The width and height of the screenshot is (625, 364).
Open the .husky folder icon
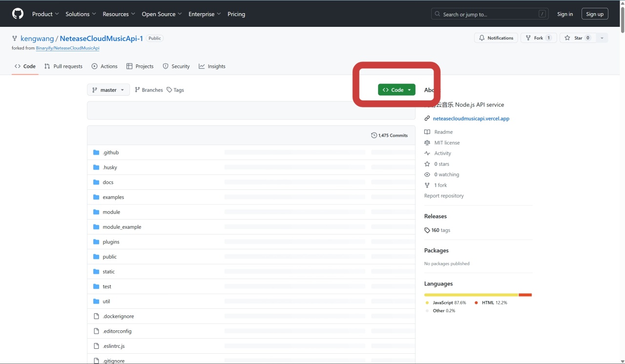96,167
